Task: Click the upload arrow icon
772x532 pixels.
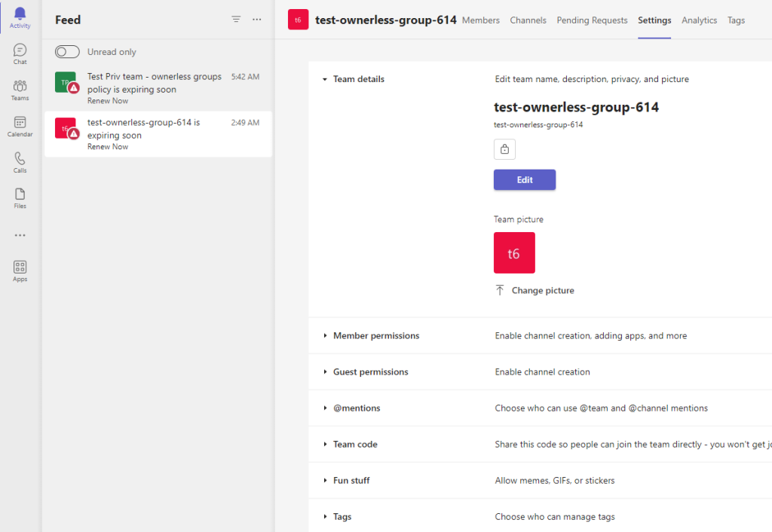Action: 500,290
